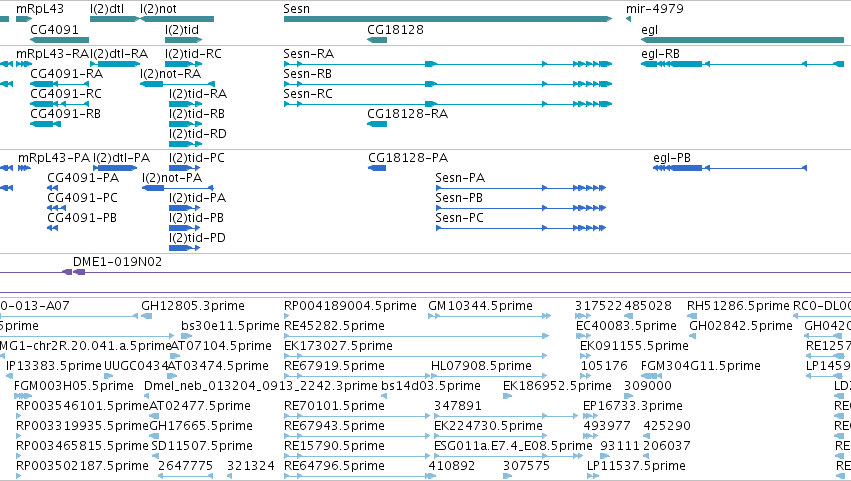Select the mir-4979 gene label

click(x=655, y=9)
